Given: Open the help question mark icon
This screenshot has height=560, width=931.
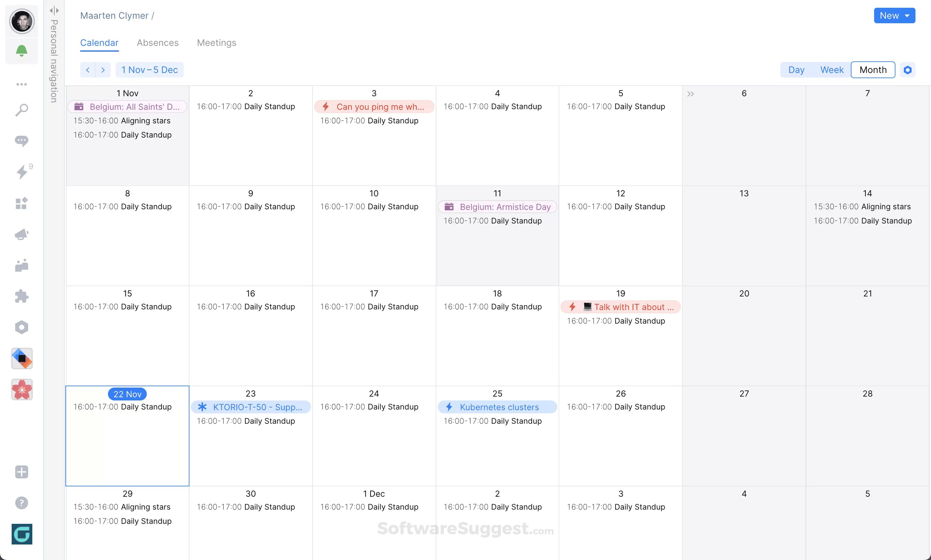Looking at the screenshot, I should (x=22, y=503).
